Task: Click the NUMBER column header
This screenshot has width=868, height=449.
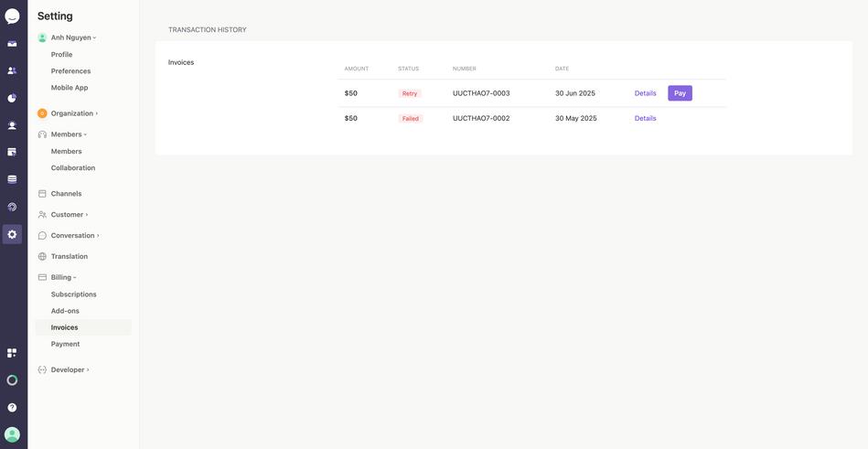Action: [x=465, y=69]
